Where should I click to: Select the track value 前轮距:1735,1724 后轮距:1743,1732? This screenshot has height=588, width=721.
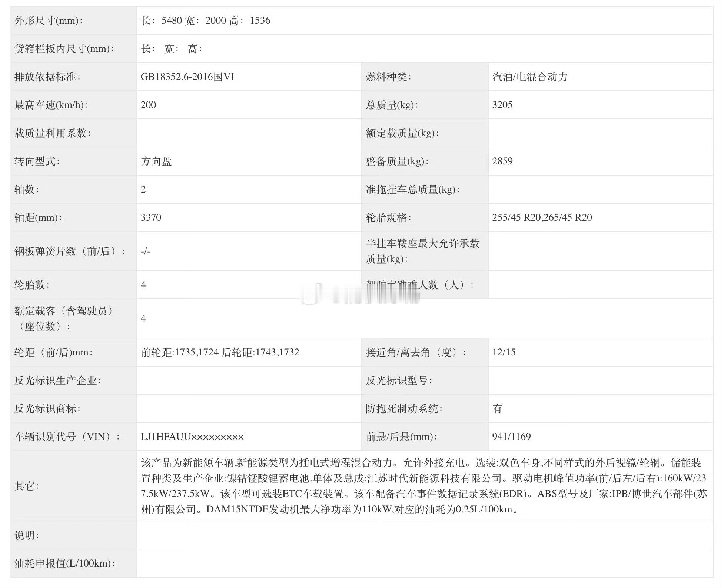tap(220, 352)
